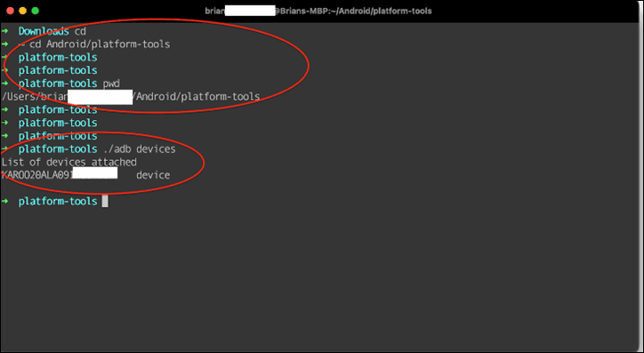Click the yellow minimize window button

tap(22, 11)
